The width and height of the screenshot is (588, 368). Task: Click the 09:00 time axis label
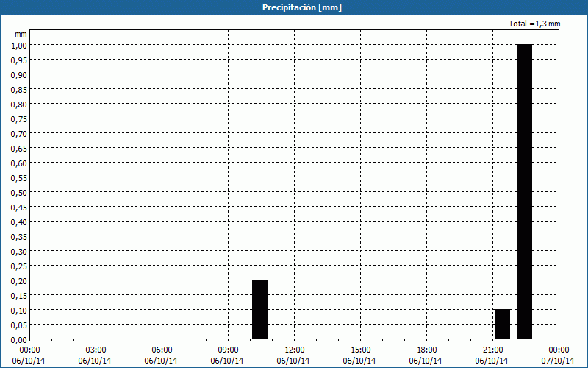[229, 350]
